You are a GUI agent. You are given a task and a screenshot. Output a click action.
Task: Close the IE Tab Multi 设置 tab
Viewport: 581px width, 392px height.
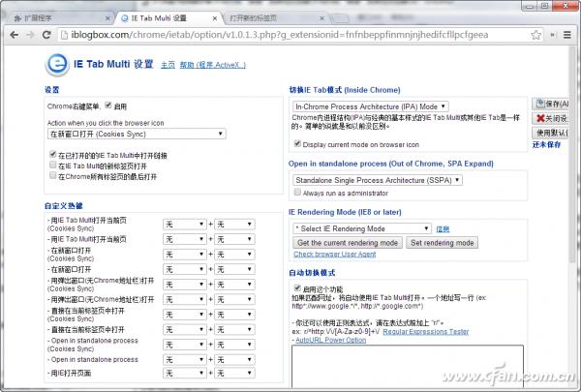215,18
